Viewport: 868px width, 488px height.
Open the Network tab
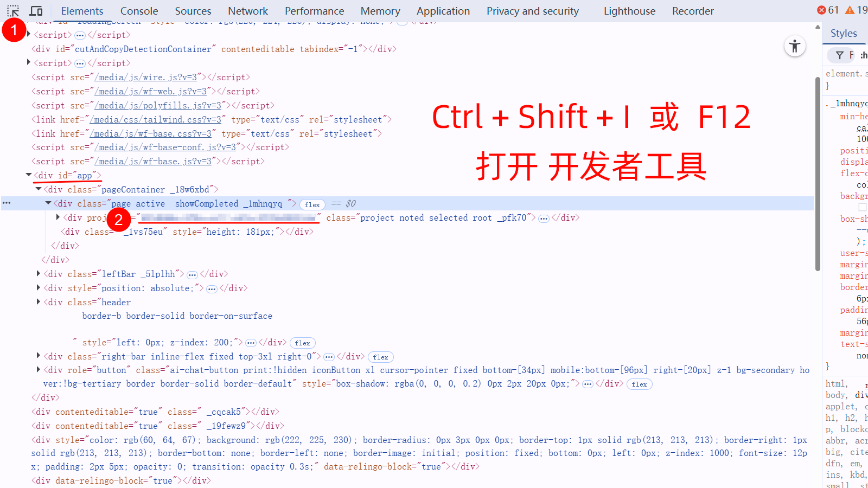(248, 11)
